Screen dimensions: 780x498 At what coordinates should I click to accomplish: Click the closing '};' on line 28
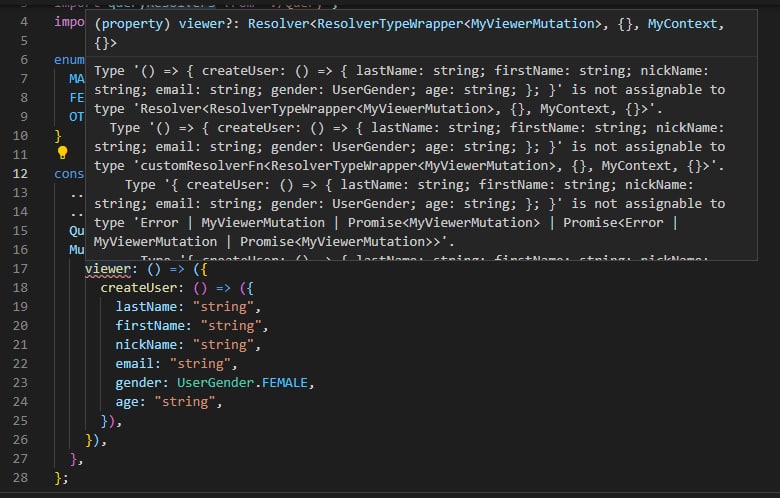pyautogui.click(x=62, y=478)
